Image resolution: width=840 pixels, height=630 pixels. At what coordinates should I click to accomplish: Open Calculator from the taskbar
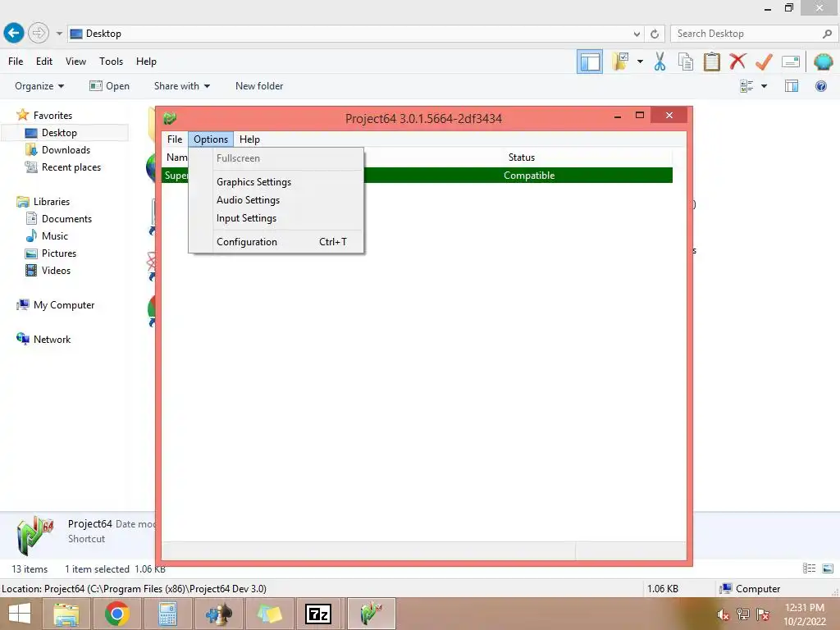tap(167, 614)
